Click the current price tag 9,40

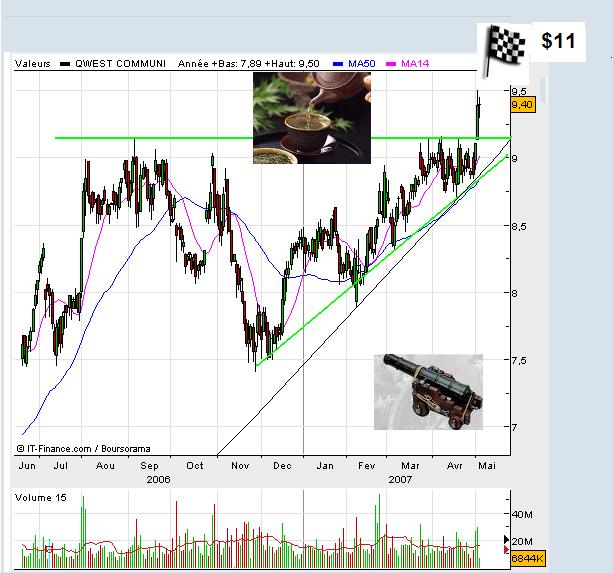tap(522, 105)
